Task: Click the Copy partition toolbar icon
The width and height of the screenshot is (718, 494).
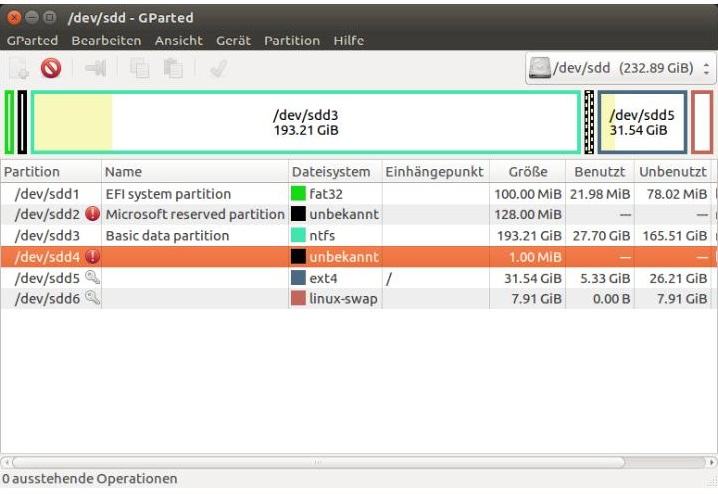Action: click(x=139, y=69)
